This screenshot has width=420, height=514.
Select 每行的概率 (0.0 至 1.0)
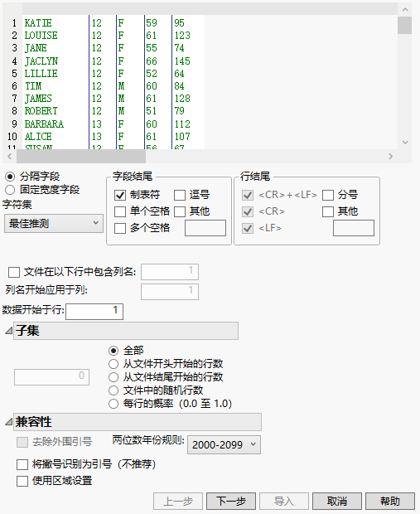coord(113,404)
